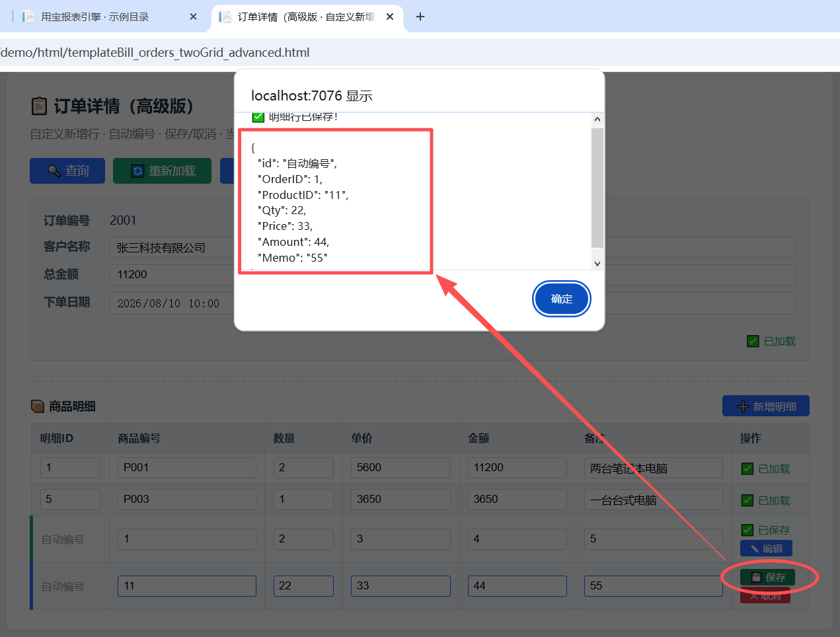
Task: Click the plus icon on 新增明细 button
Action: pos(743,406)
